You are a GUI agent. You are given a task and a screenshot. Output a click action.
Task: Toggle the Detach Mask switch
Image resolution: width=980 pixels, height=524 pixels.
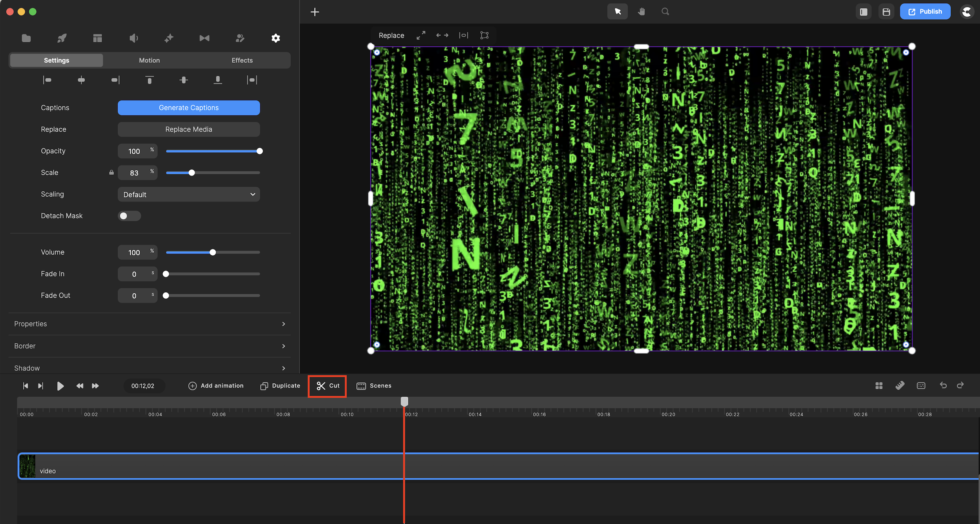129,216
